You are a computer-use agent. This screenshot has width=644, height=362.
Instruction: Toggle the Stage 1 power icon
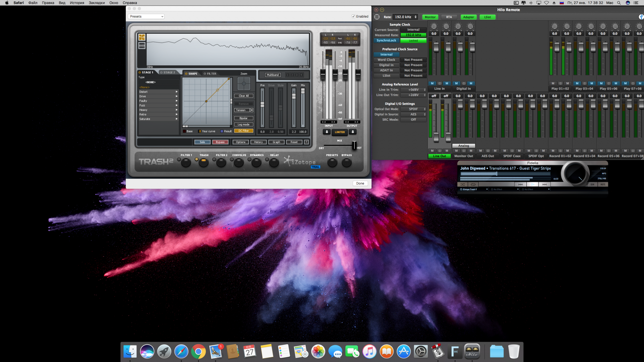pos(140,72)
